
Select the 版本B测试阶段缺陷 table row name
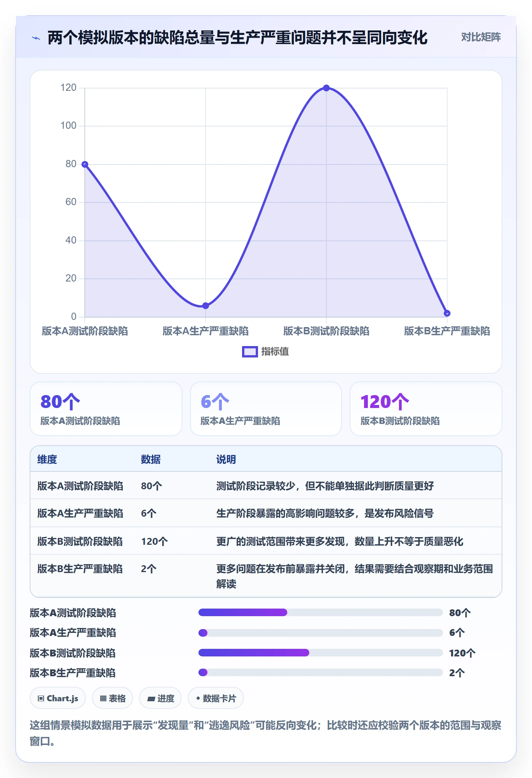(80, 541)
